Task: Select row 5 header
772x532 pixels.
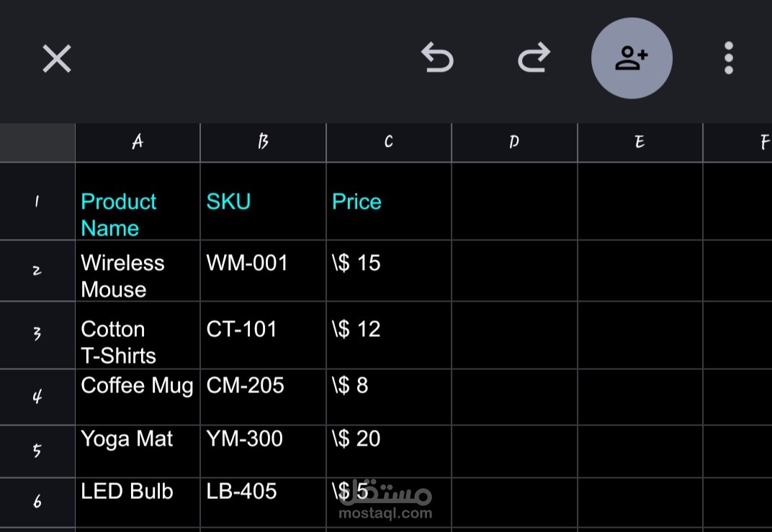Action: tap(37, 451)
